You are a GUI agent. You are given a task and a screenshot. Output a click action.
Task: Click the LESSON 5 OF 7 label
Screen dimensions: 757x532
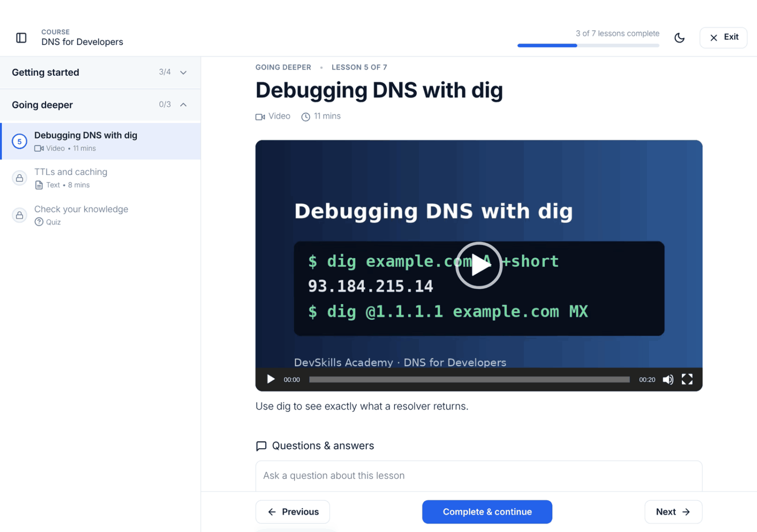(x=359, y=67)
